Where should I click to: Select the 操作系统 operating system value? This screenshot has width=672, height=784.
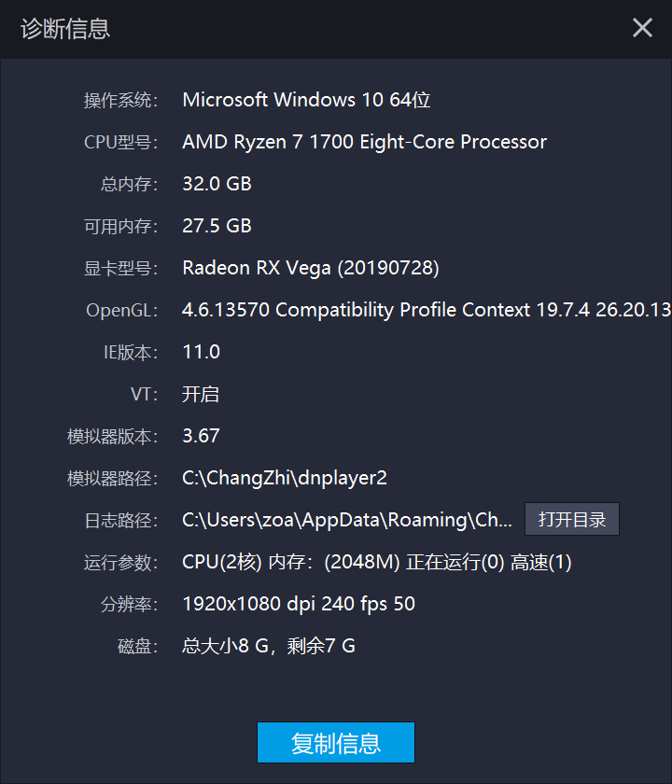[308, 100]
